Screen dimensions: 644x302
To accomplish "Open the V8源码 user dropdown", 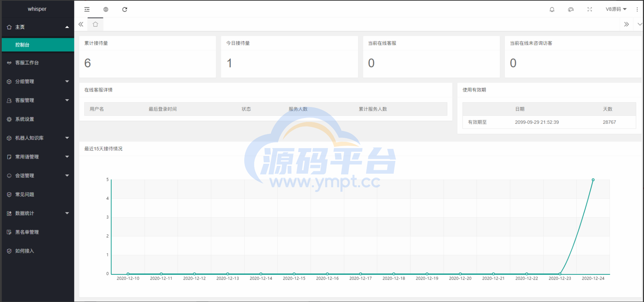I will pyautogui.click(x=616, y=9).
